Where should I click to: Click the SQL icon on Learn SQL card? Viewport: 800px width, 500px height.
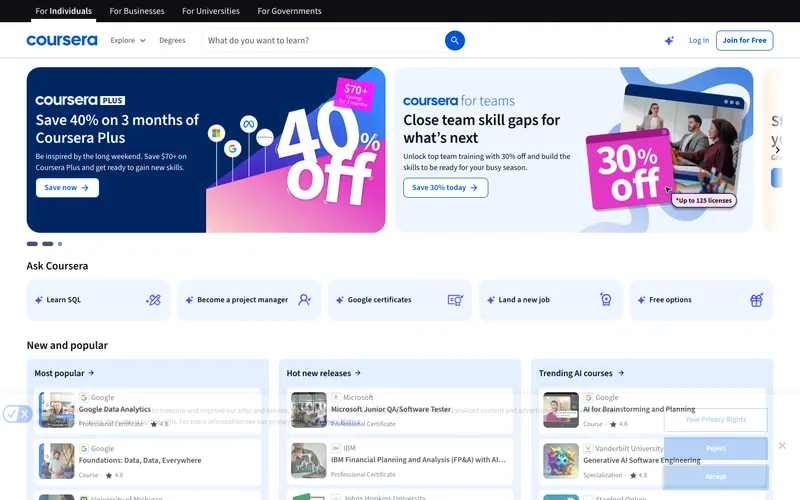pos(153,300)
